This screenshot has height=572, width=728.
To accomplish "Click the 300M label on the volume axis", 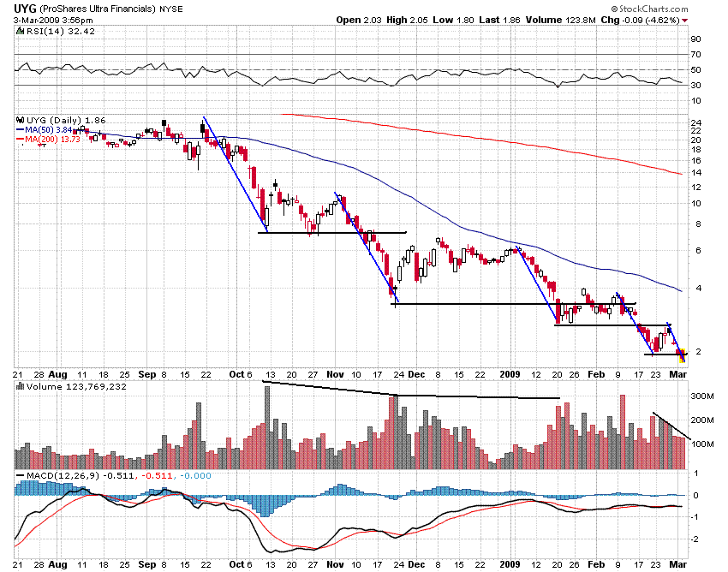I will (x=702, y=396).
